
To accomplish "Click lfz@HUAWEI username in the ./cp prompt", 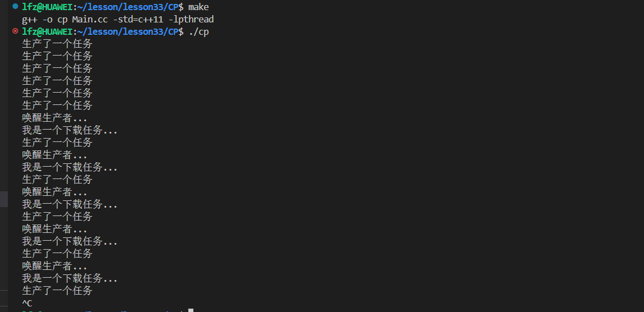I will point(47,31).
